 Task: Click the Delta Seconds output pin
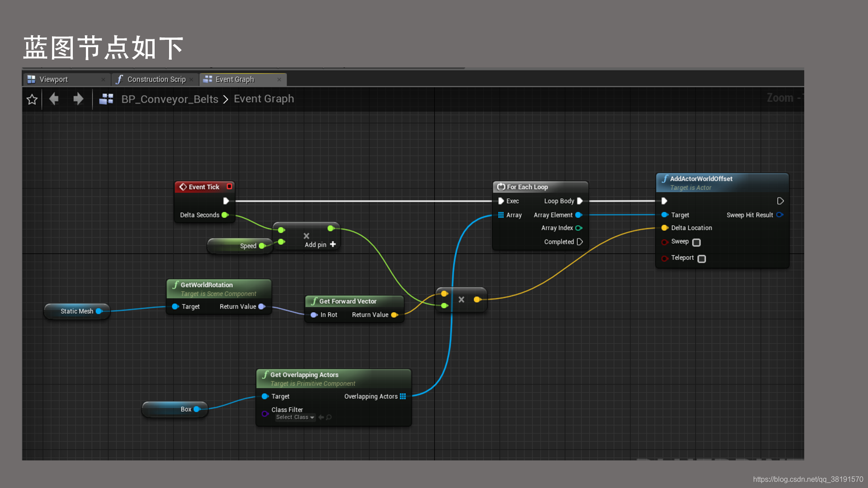click(x=225, y=215)
